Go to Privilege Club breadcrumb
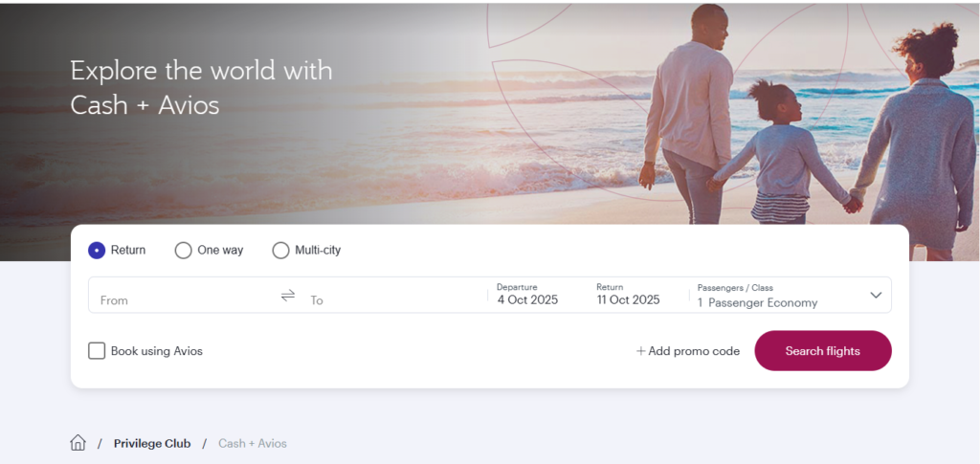980x464 pixels. pos(152,443)
